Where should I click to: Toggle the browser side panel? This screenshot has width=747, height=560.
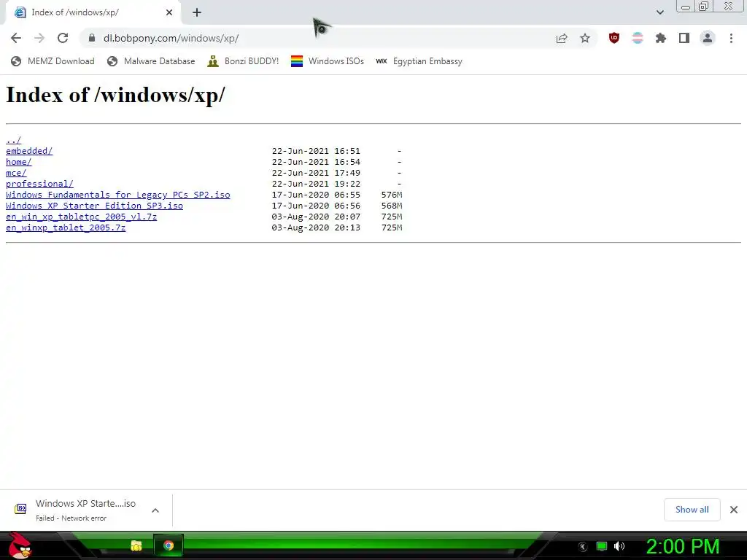684,38
